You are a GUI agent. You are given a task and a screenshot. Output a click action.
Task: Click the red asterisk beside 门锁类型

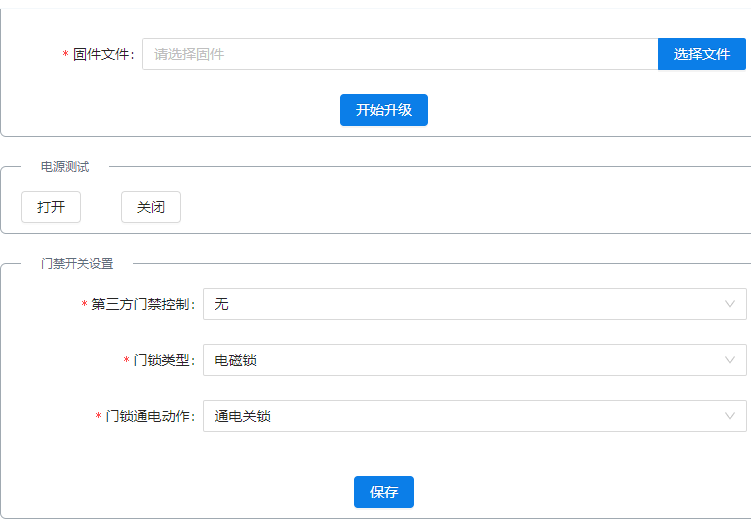pos(127,361)
